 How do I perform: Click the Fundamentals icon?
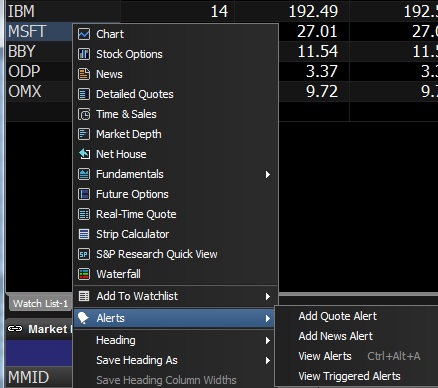84,174
